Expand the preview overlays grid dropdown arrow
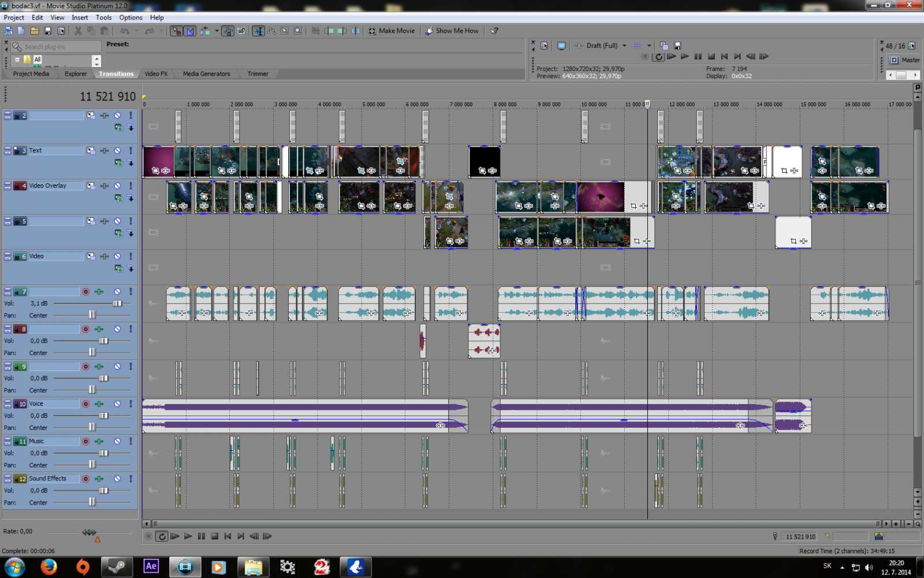924x578 pixels. click(649, 46)
